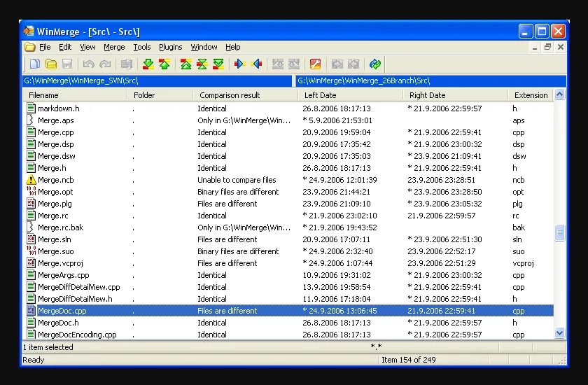Click Copy to Right blue arrow icon
Image resolution: width=588 pixels, height=385 pixels.
[240, 64]
